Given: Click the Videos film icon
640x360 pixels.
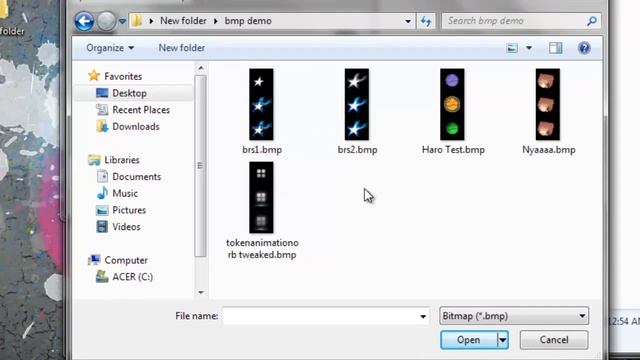Looking at the screenshot, I should point(102,227).
